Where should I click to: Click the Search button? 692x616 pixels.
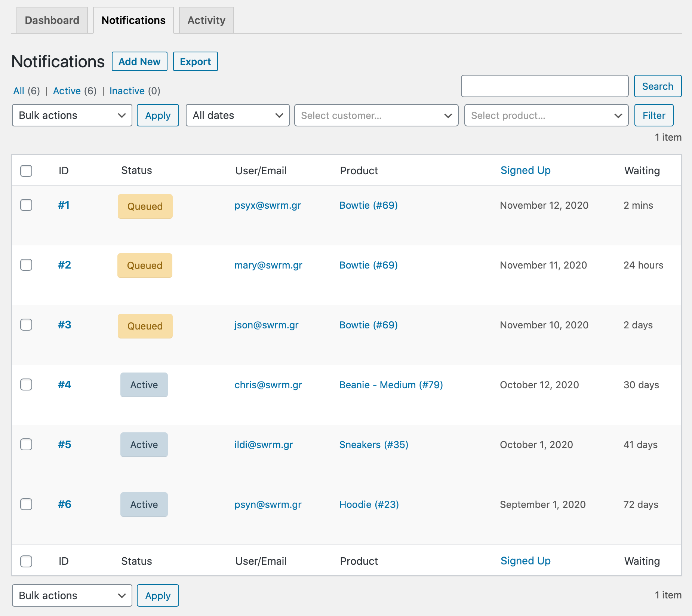tap(658, 86)
